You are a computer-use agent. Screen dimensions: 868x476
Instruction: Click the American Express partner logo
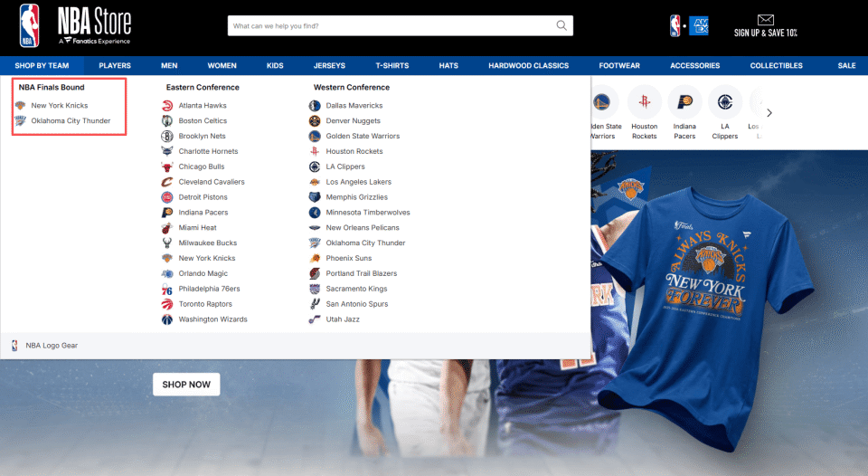coord(699,25)
